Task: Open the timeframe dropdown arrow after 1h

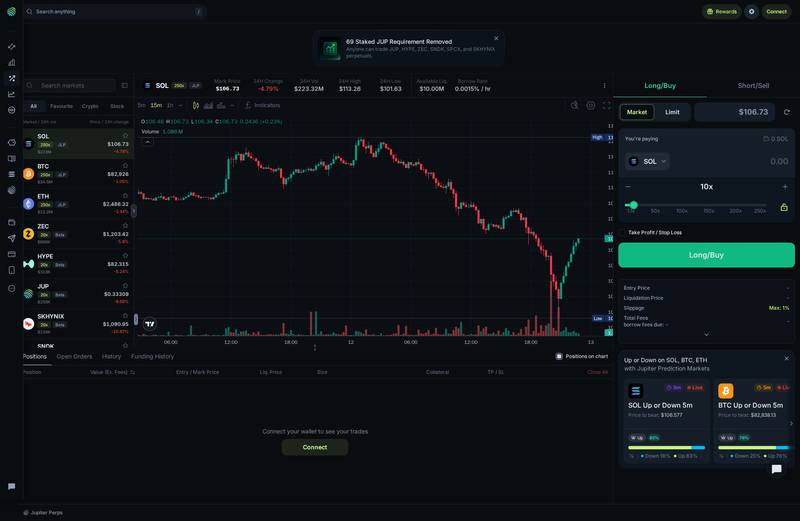Action: (x=181, y=105)
